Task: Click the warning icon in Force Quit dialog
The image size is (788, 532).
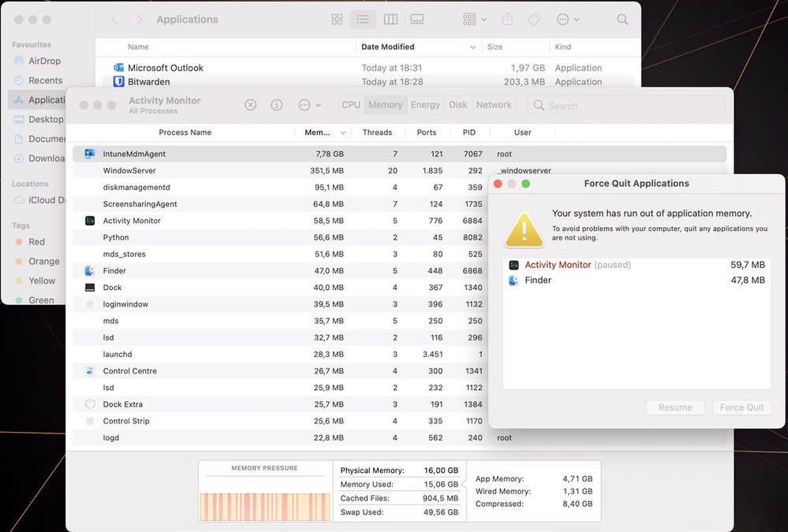Action: pyautogui.click(x=525, y=230)
